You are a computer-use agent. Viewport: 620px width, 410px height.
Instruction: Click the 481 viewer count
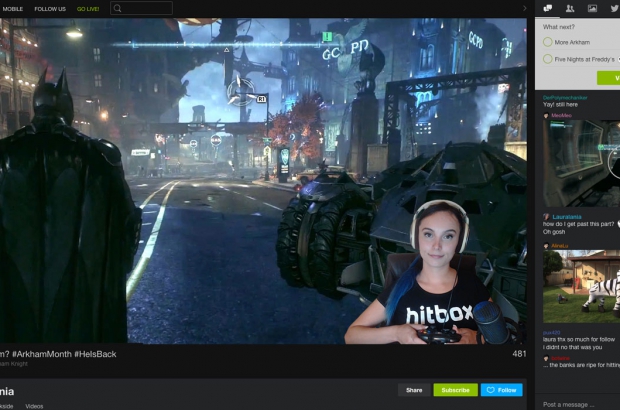[x=519, y=353]
